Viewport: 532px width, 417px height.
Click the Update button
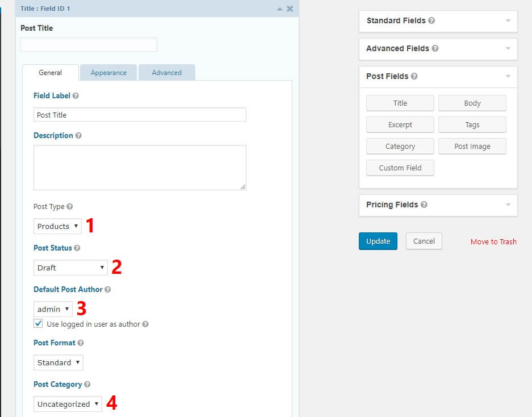click(378, 241)
